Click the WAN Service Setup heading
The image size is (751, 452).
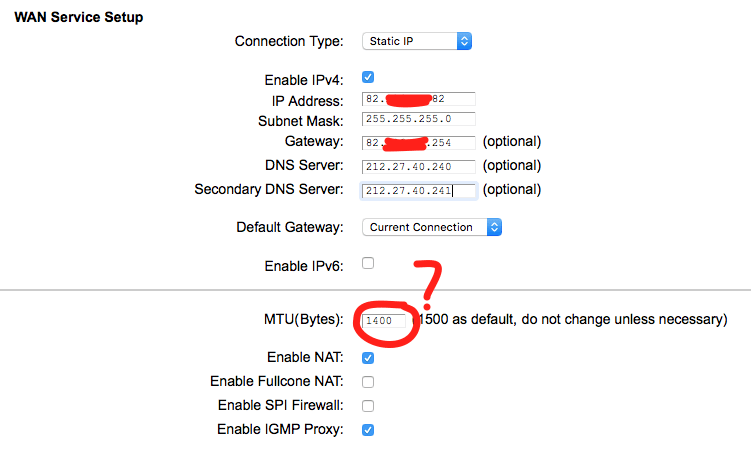[x=78, y=17]
